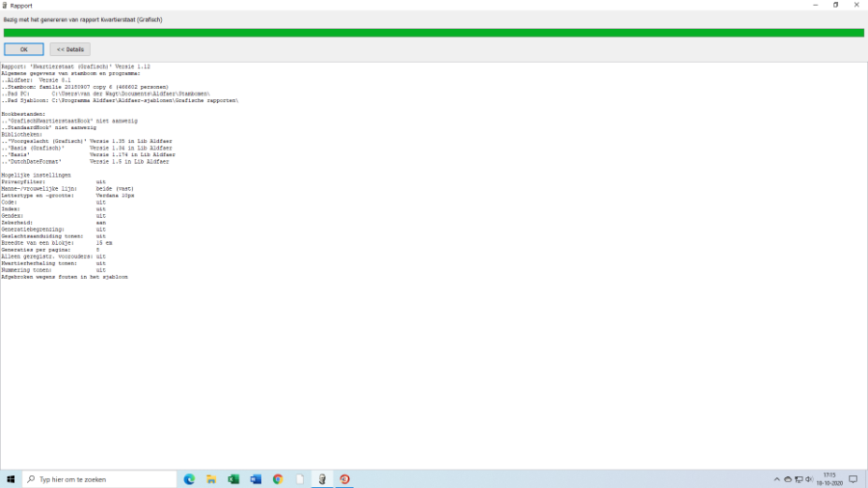
Task: Expand the hidden system tray icons
Action: coord(776,479)
